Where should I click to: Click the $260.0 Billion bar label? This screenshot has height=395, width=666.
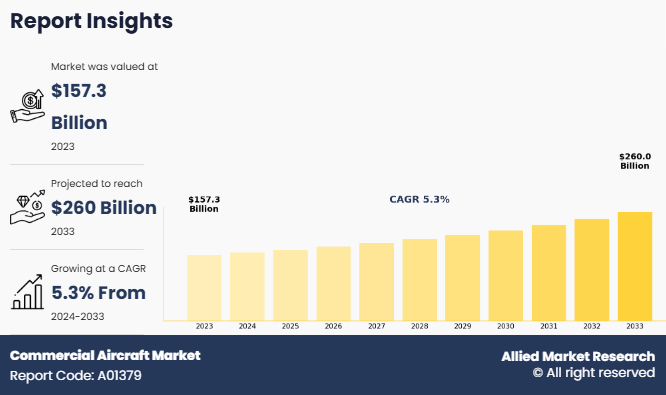pyautogui.click(x=635, y=161)
